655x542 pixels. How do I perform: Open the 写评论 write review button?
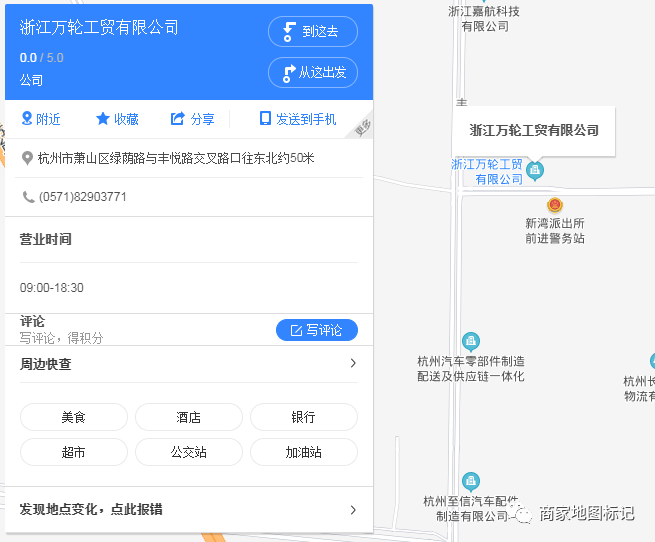coord(316,330)
